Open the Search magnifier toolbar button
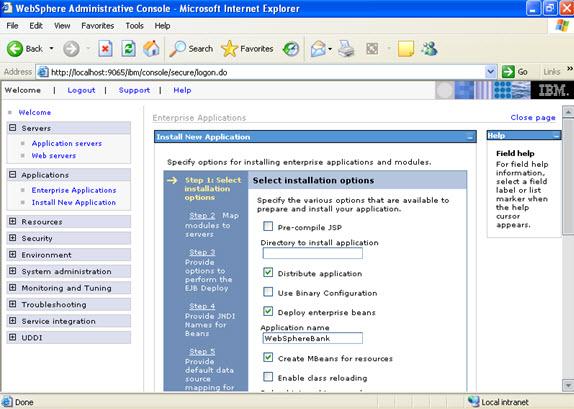The height and width of the screenshot is (409, 574). (x=191, y=49)
